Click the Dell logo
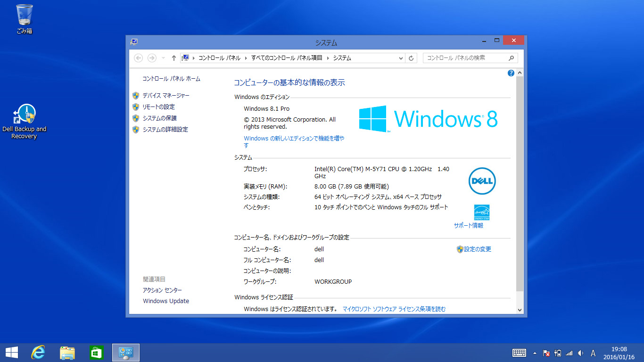 [x=482, y=181]
